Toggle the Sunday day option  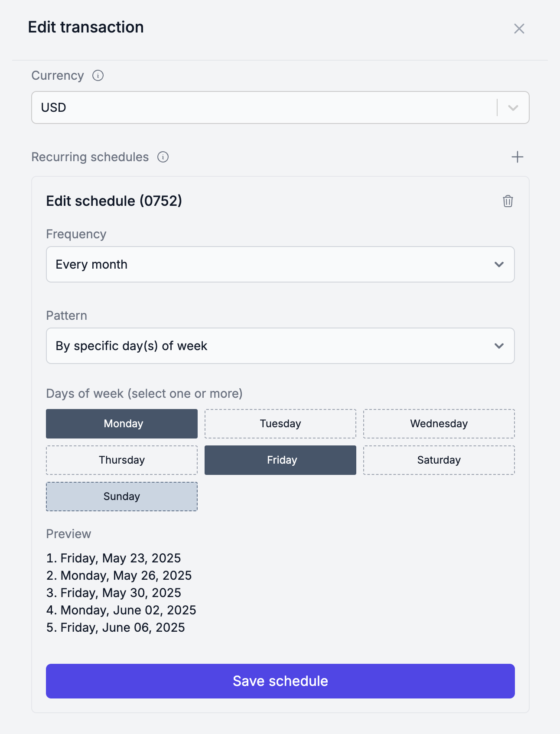click(122, 497)
